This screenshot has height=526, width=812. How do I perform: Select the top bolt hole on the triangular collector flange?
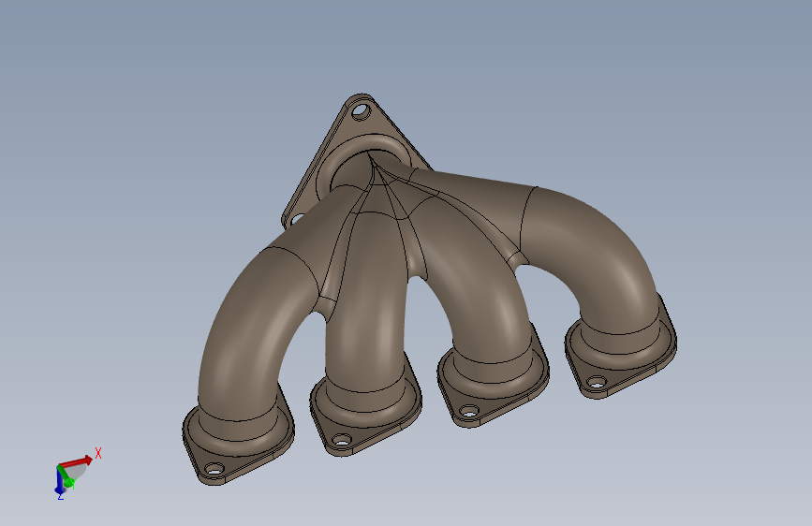click(361, 111)
